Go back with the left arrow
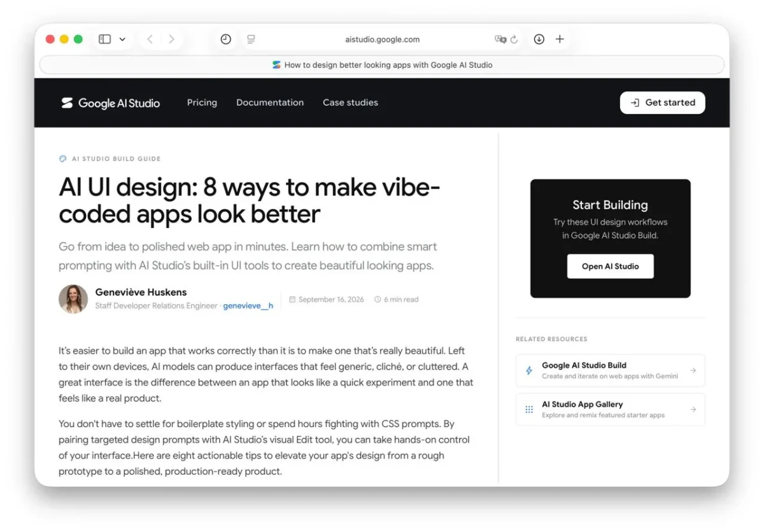The image size is (764, 532). [x=150, y=39]
